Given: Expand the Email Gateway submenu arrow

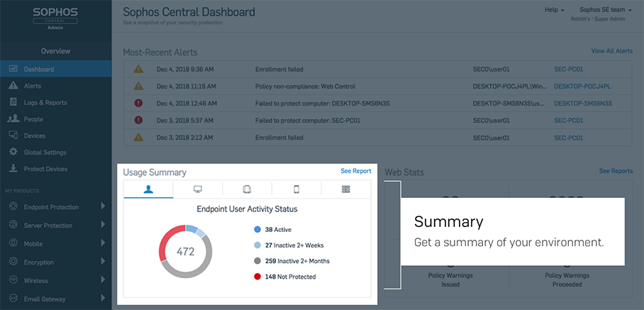Looking at the screenshot, I should (x=103, y=298).
